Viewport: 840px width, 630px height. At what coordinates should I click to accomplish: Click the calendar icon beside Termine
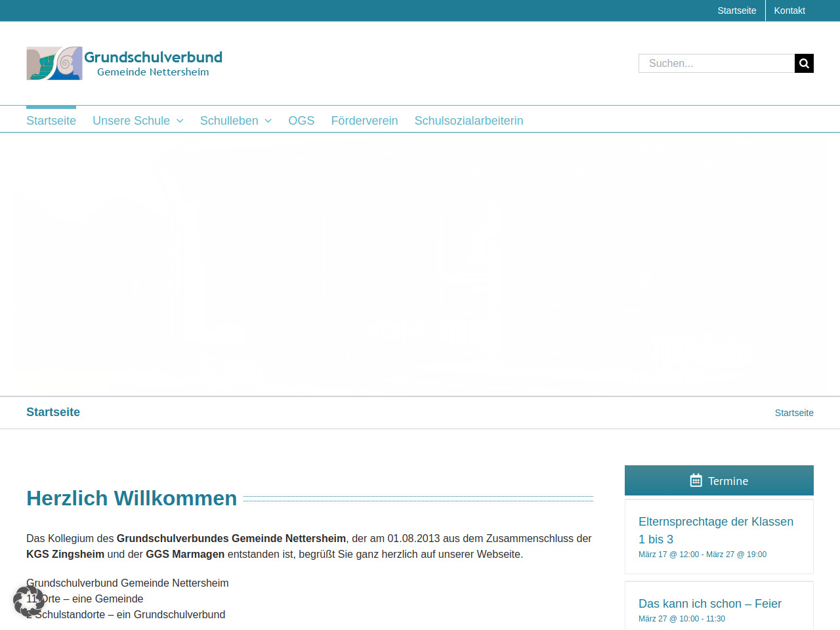[x=696, y=480]
